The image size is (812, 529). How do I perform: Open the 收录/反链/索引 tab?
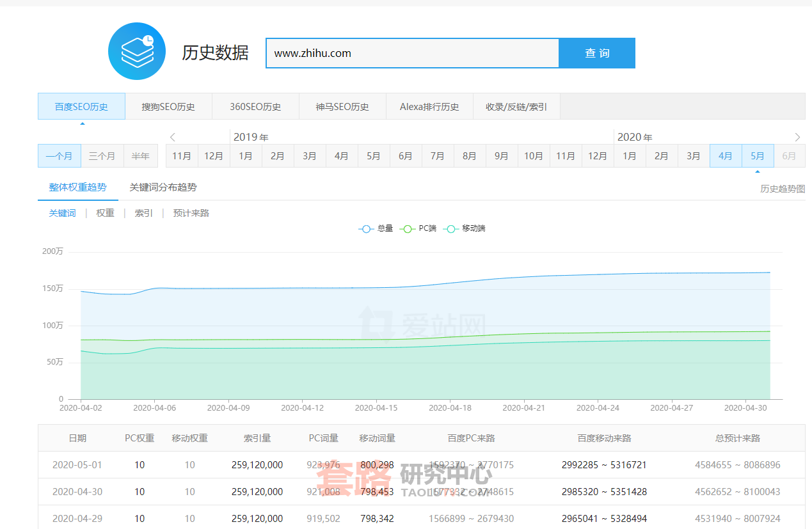pos(516,107)
